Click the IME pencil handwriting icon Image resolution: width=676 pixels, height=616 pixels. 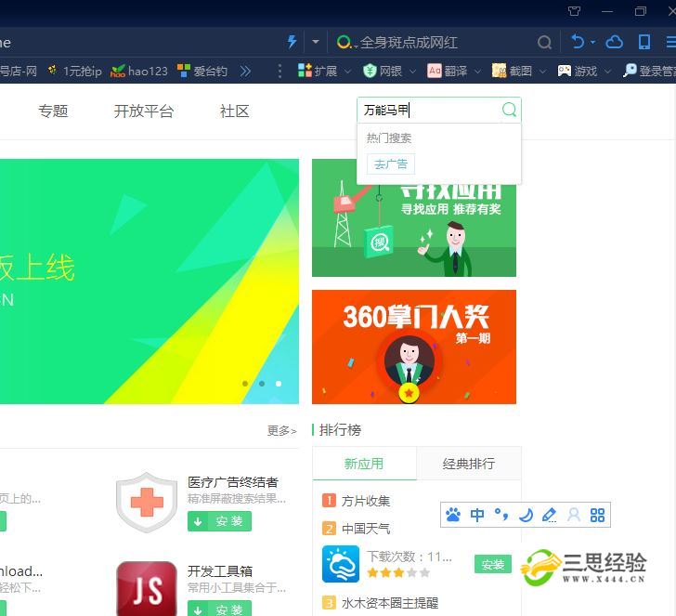click(549, 515)
